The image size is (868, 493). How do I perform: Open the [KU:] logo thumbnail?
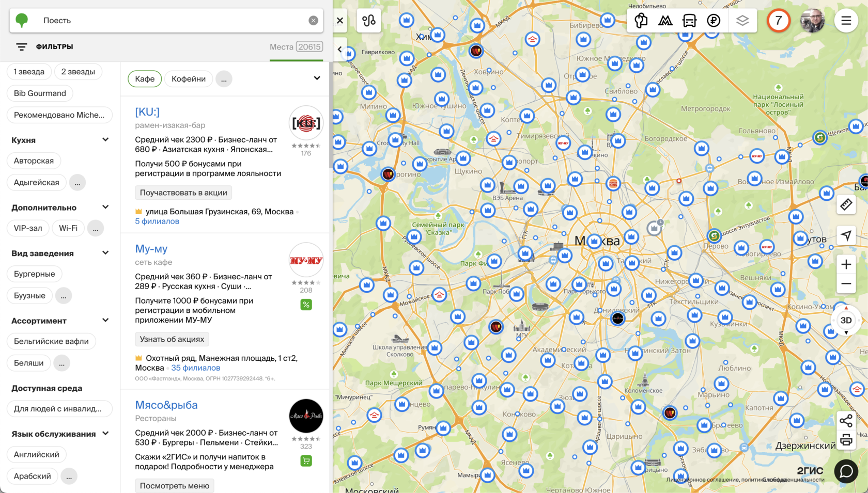[306, 123]
